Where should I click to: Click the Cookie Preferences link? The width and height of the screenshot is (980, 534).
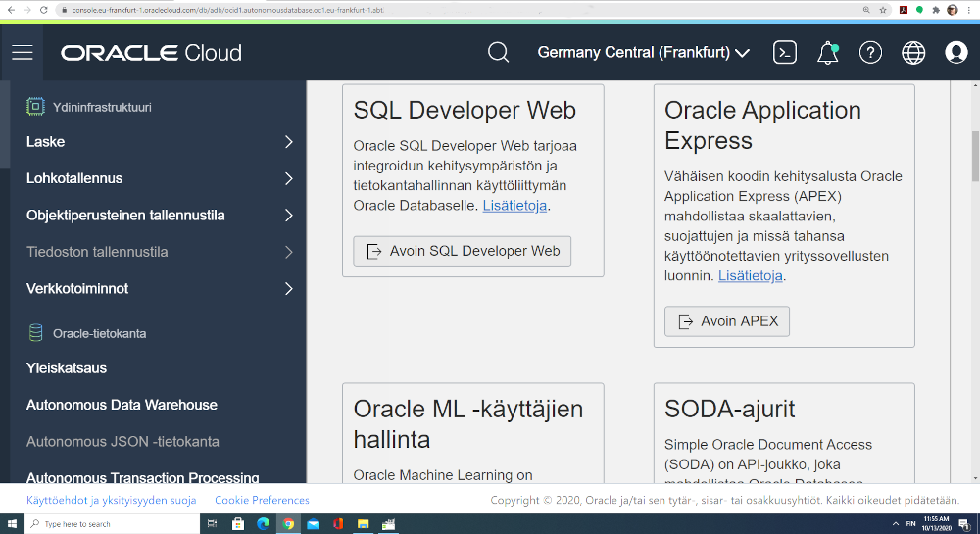[x=262, y=500]
